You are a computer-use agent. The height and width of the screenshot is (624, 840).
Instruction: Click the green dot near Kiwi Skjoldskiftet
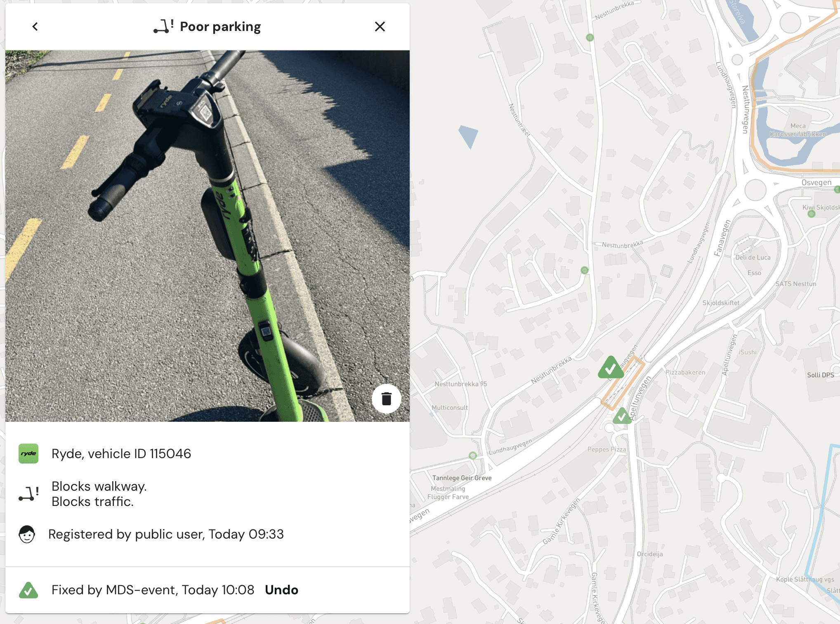812,214
